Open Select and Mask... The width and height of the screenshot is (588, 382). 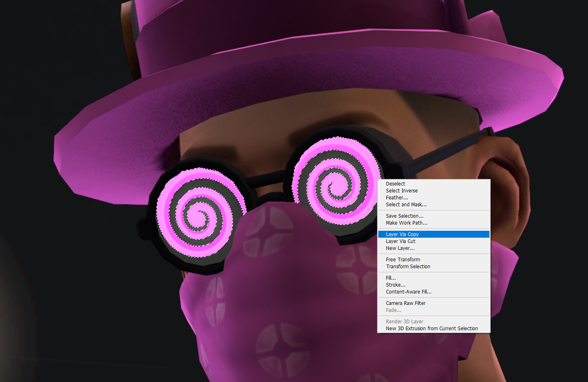click(x=434, y=205)
